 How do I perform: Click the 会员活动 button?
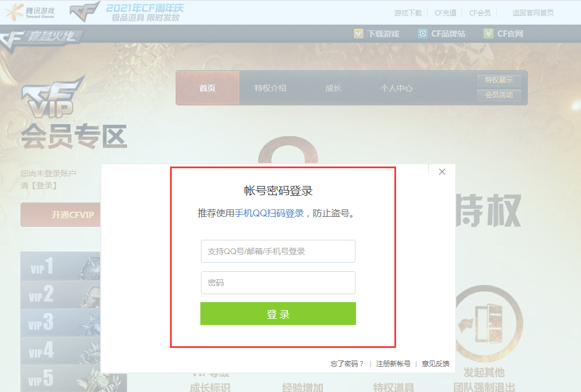pos(499,95)
